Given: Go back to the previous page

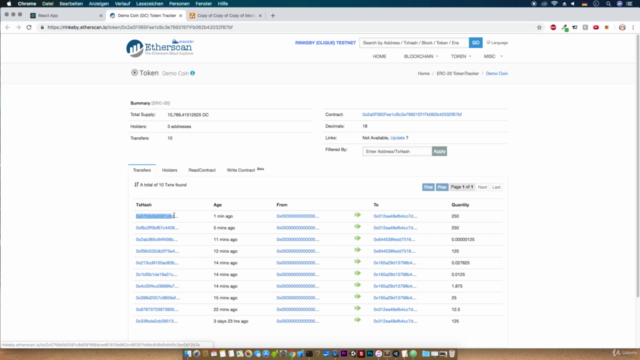Looking at the screenshot, I should pyautogui.click(x=8, y=27).
